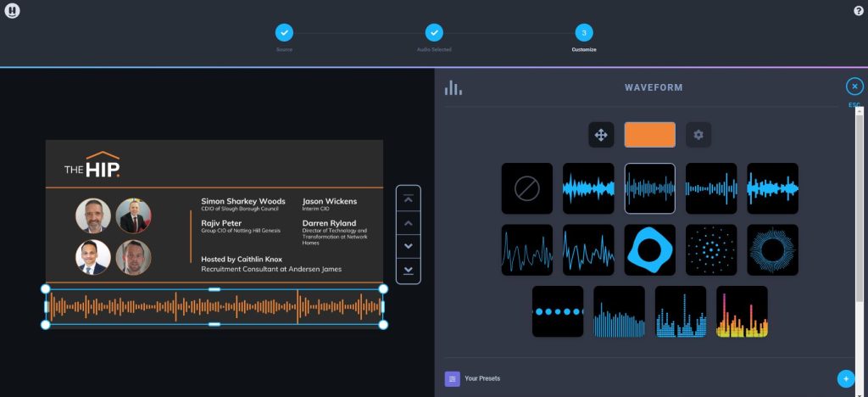Select the blue line graph waveform style
Viewport: 868px width, 397px height.
click(x=527, y=249)
